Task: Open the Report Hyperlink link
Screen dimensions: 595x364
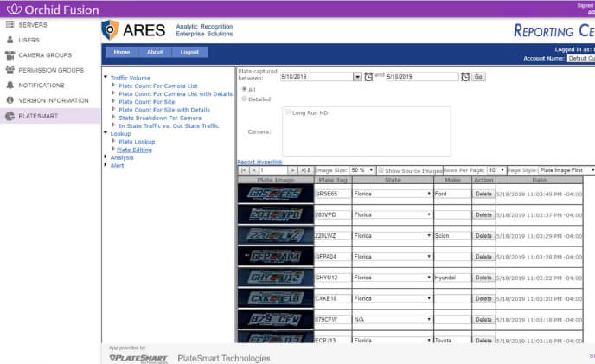Action: [259, 162]
